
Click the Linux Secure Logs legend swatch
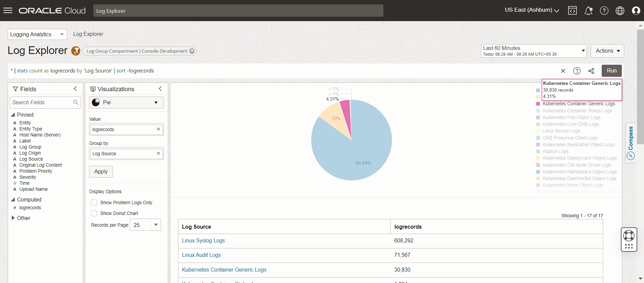(x=538, y=131)
